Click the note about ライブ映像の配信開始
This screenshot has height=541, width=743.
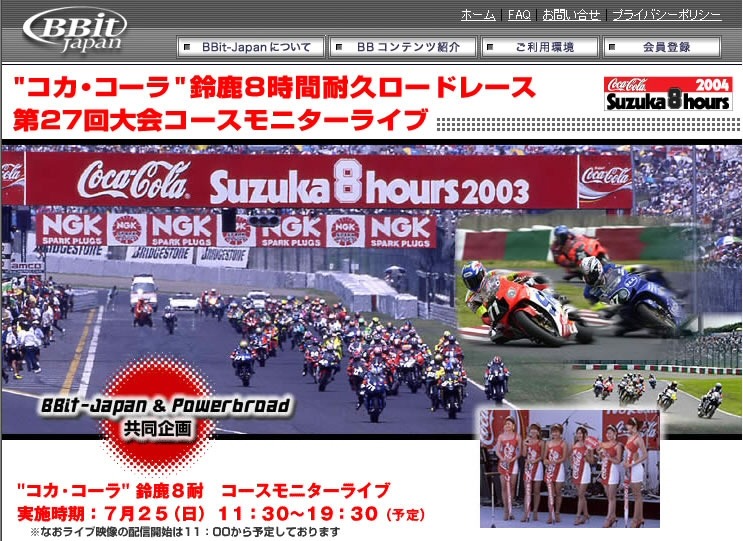point(185,532)
